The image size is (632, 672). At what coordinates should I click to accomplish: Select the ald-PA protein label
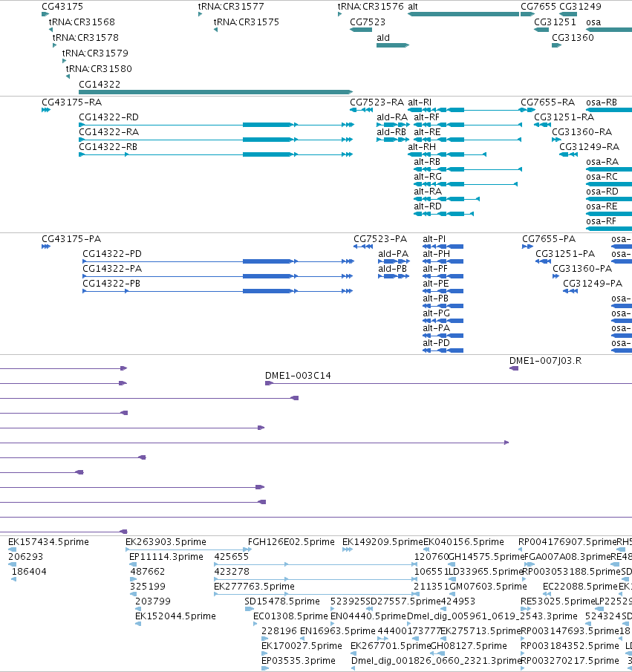point(393,254)
